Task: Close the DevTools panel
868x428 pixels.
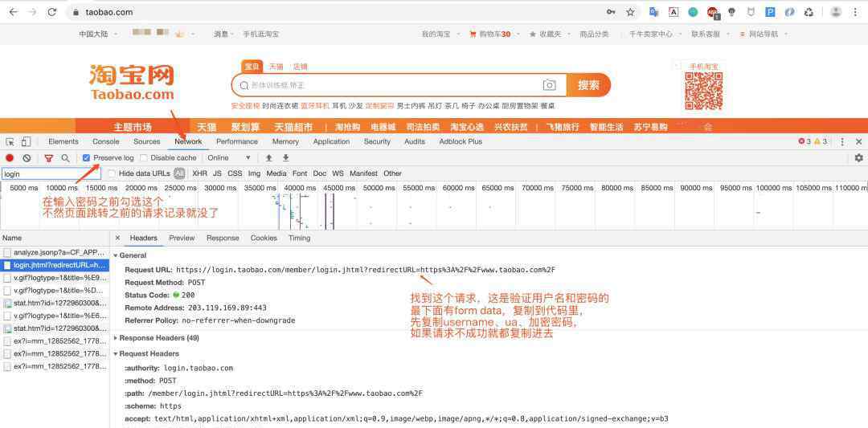Action: coord(858,142)
